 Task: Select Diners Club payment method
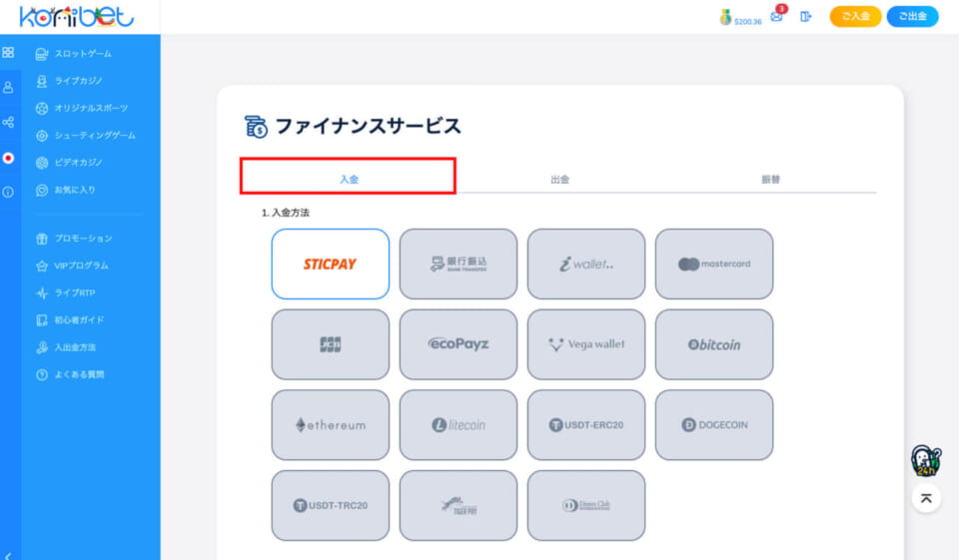pos(586,505)
